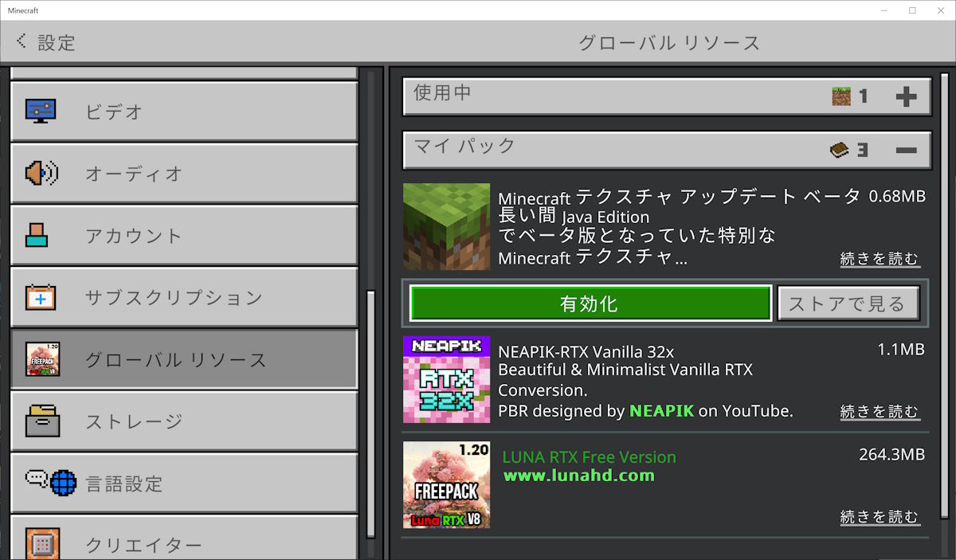Collapse the マイ パック section with minus
The height and width of the screenshot is (560, 956).
pos(907,150)
